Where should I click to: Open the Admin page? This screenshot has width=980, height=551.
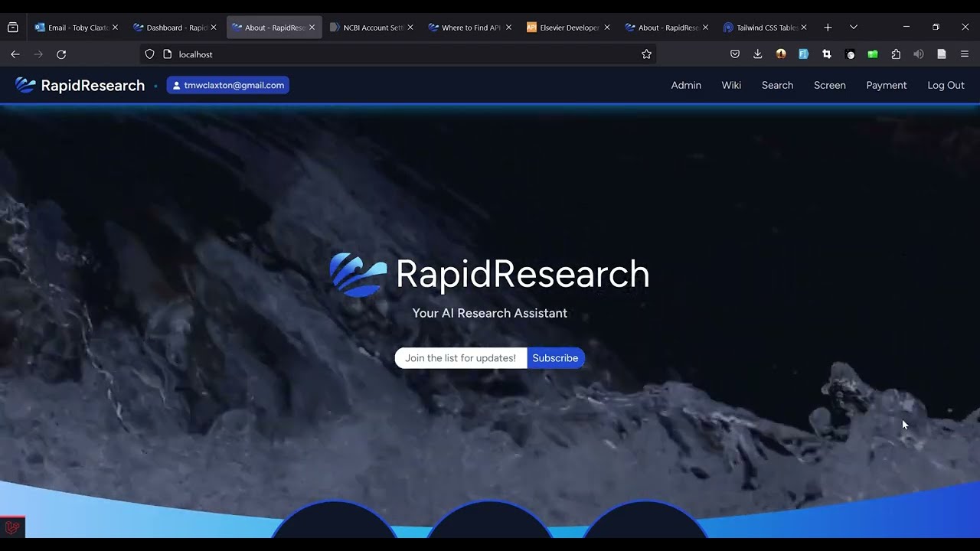tap(686, 85)
